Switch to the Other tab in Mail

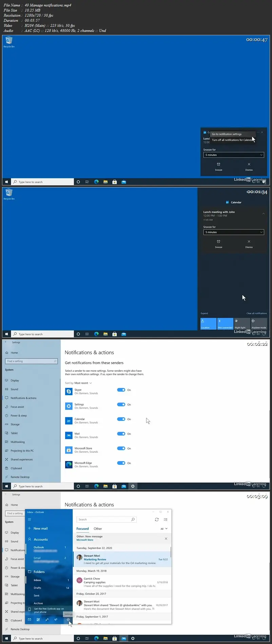pos(98,529)
